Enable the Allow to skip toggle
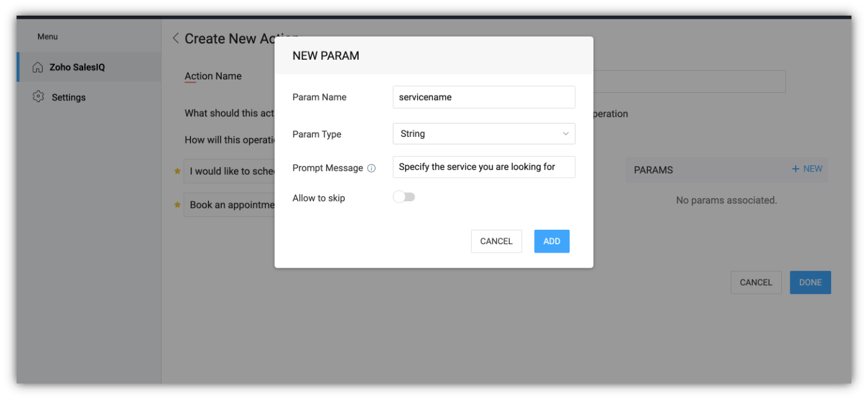The height and width of the screenshot is (398, 868). click(404, 197)
